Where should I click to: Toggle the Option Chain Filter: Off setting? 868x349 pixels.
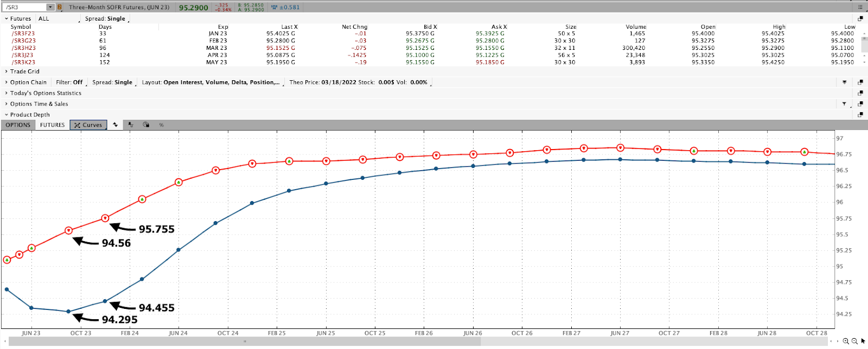tap(69, 82)
